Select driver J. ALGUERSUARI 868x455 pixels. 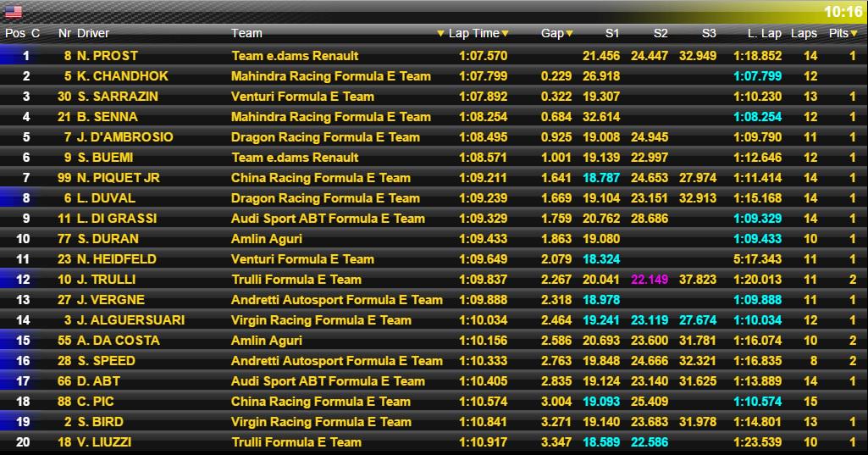[130, 320]
